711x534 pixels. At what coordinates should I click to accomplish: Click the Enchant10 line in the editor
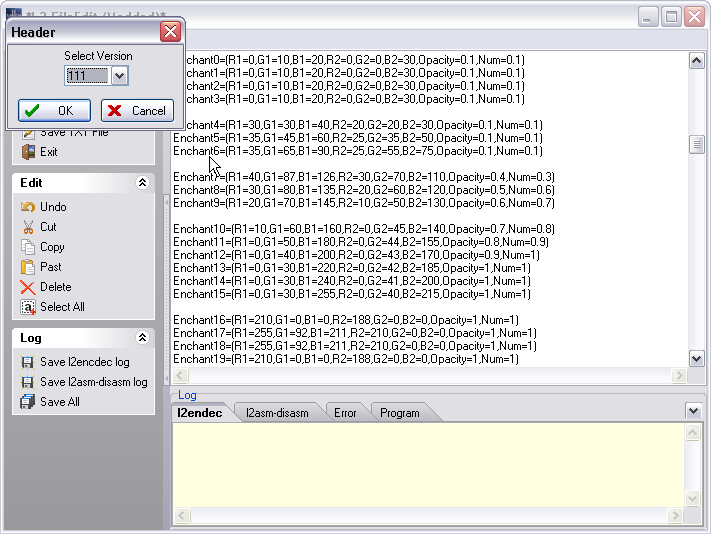coord(364,229)
